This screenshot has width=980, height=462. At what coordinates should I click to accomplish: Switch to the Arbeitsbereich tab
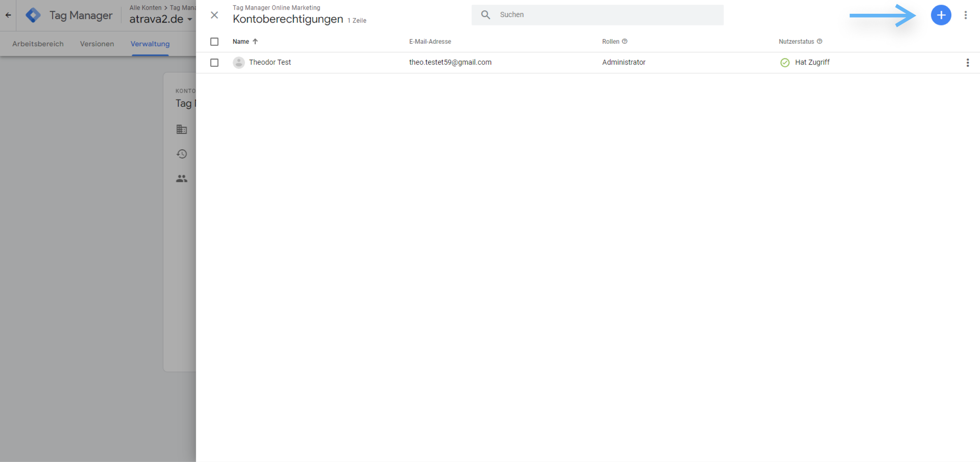coord(38,44)
